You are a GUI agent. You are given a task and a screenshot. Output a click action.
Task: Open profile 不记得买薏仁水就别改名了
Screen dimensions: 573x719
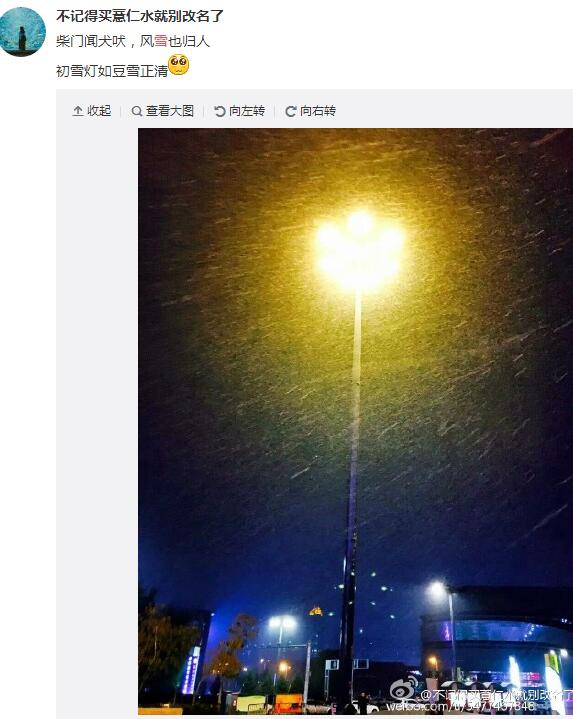coord(139,16)
